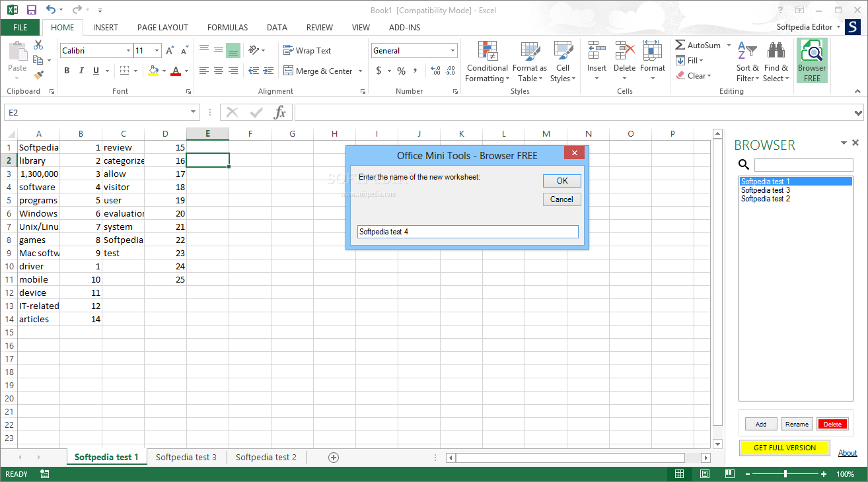Open the font name Calibri dropdown

(x=128, y=51)
